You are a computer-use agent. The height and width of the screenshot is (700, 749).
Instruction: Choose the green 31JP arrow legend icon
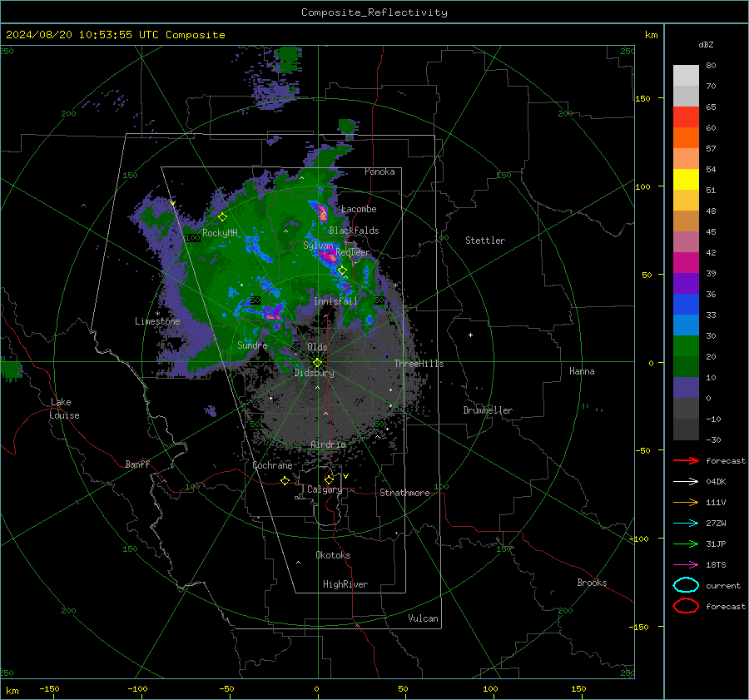686,544
